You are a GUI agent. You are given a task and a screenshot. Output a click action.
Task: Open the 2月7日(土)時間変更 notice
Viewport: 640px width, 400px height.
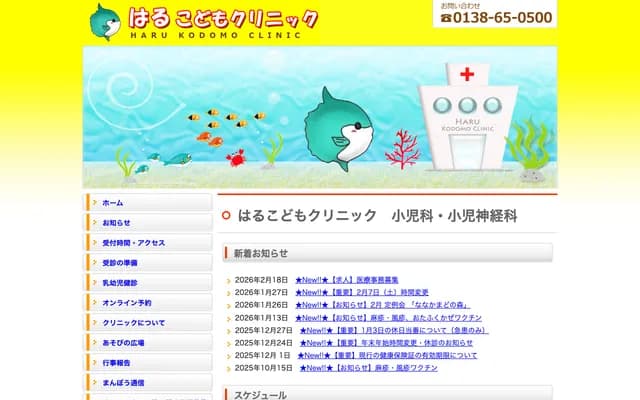point(362,293)
